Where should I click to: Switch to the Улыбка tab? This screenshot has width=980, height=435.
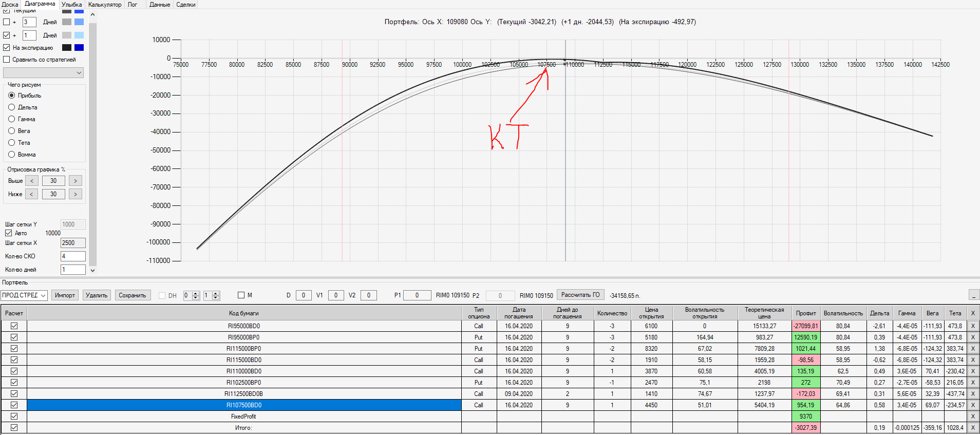point(71,5)
